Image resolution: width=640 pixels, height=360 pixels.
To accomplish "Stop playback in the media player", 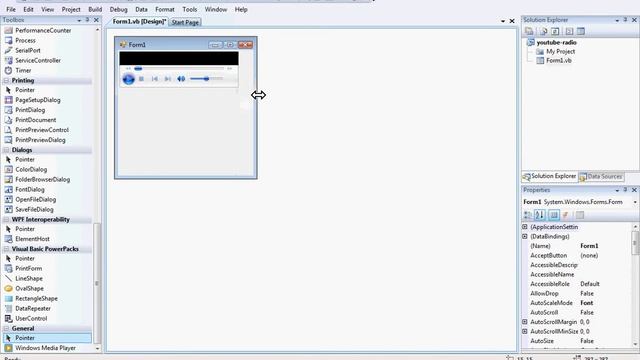I will tap(141, 79).
